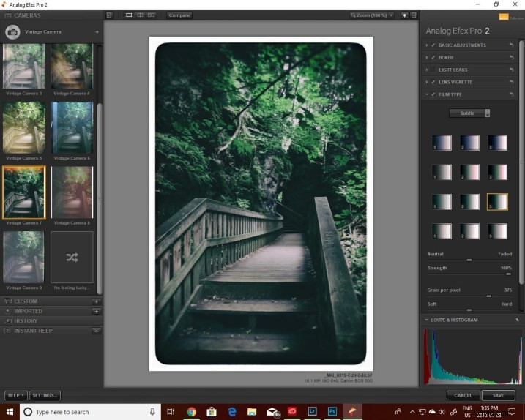Open Lightroom from the taskbar

(x=312, y=411)
